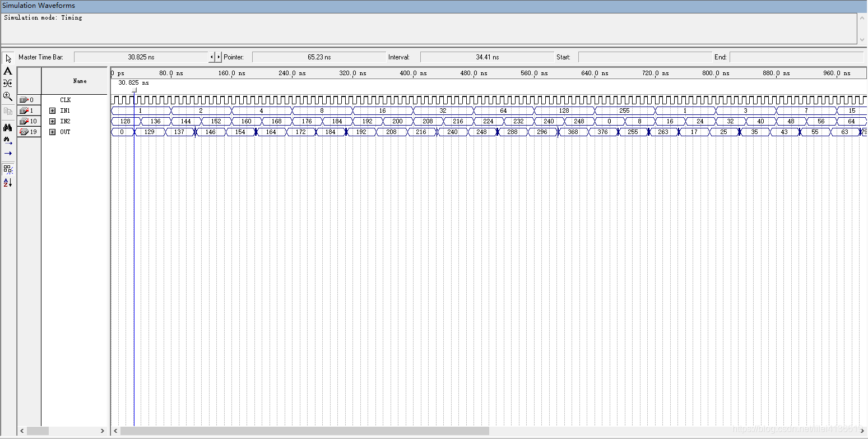The image size is (868, 439).
Task: Click the waveform horizontal scrollbar thumb
Action: (x=305, y=431)
